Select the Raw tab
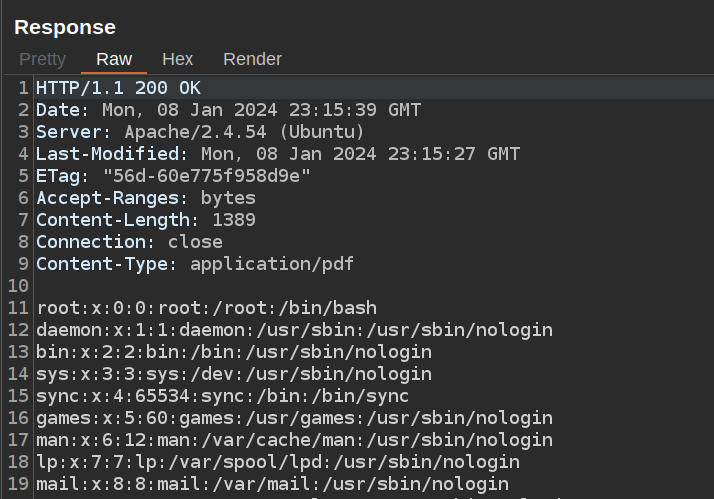 click(x=114, y=59)
